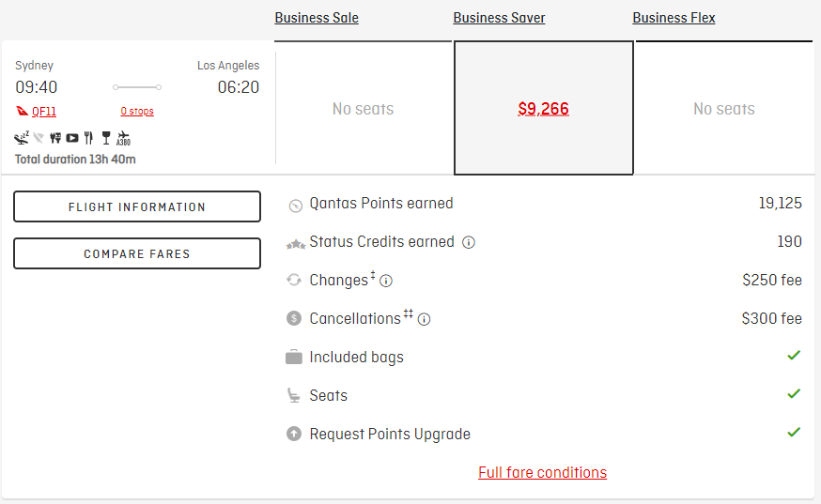Image resolution: width=821 pixels, height=504 pixels.
Task: Open the Compare Fares button
Action: coord(137,253)
